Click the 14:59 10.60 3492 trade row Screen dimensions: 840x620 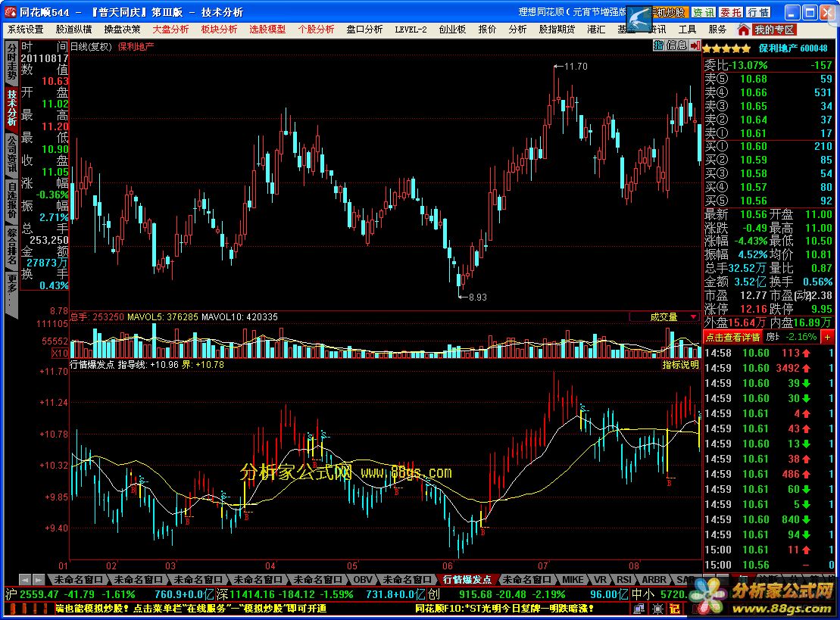coord(768,368)
